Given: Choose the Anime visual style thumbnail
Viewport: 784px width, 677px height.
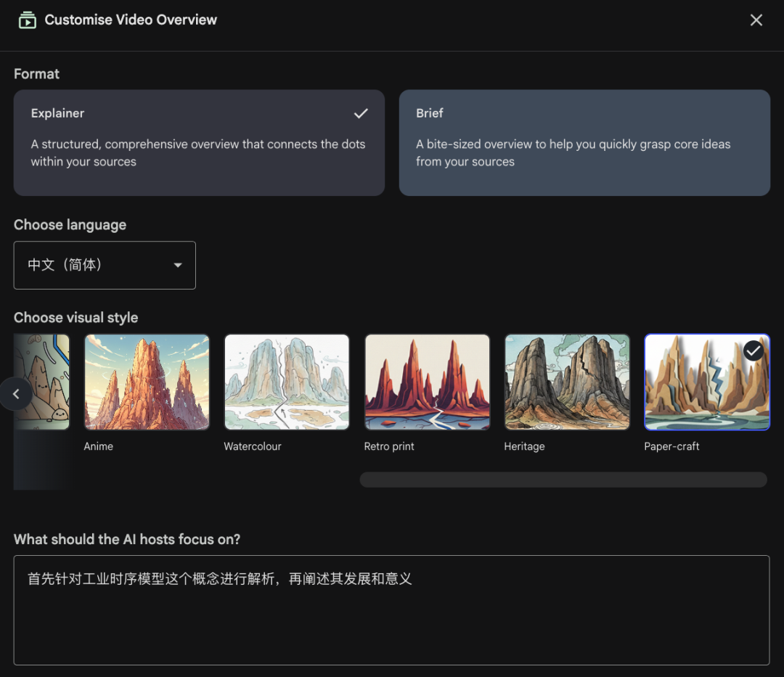Looking at the screenshot, I should coord(147,382).
